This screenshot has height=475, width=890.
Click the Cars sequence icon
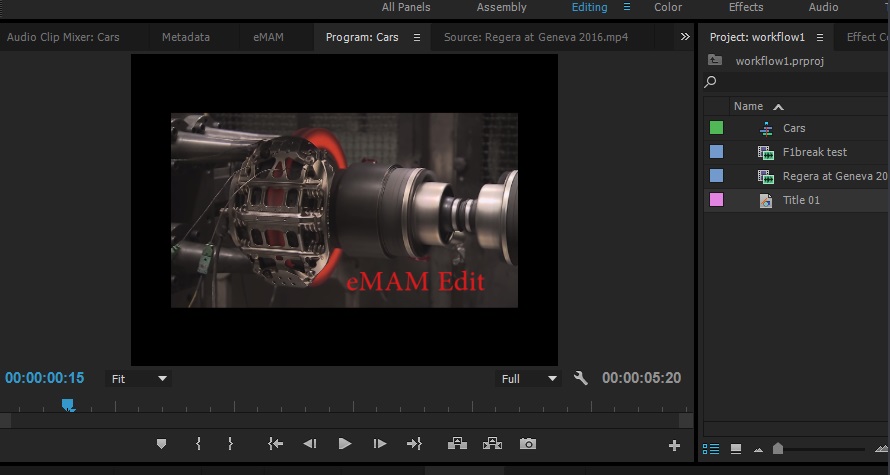[766, 129]
